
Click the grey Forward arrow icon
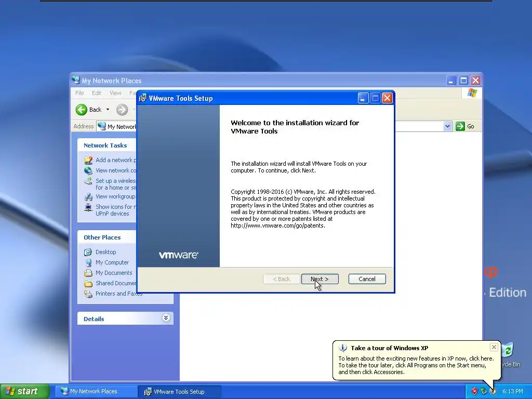click(122, 110)
